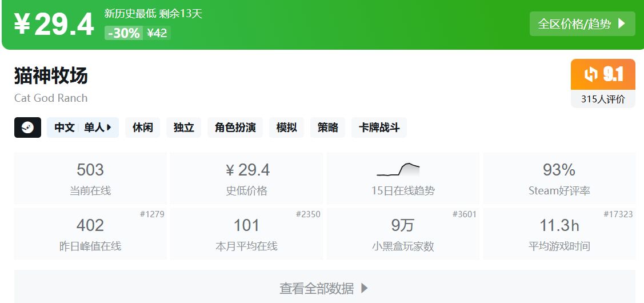644x303 pixels.
Task: Click the subtitle Cat God Ranch
Action: click(51, 98)
